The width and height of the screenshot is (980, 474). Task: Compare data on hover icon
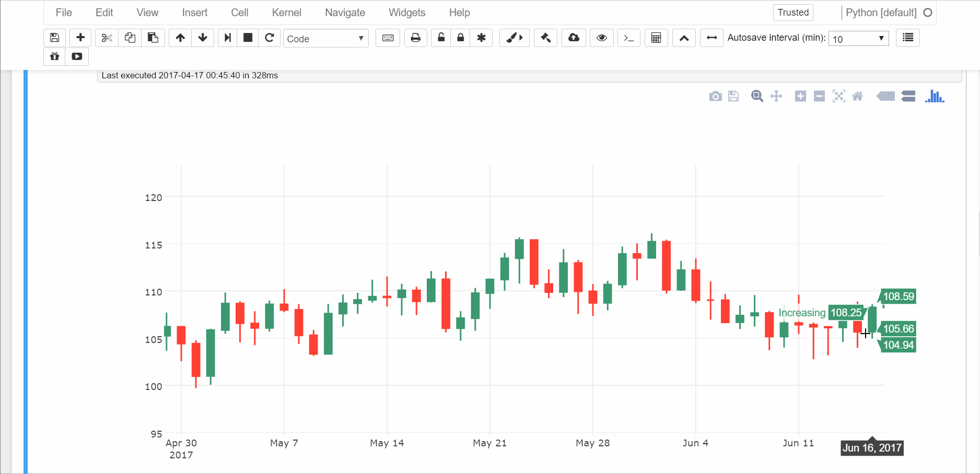[x=908, y=96]
